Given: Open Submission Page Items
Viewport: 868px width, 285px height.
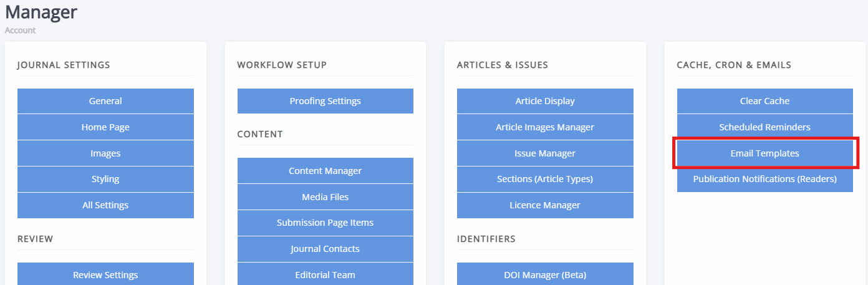Looking at the screenshot, I should point(325,223).
